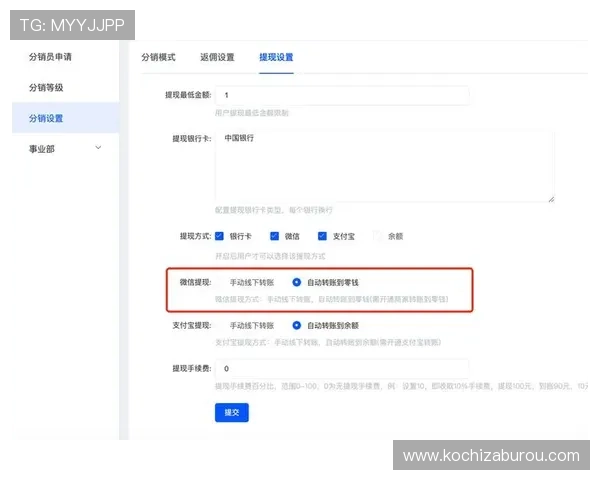Select 分销设置 in the sidebar
Viewport: 600px width, 480px height.
tap(65, 118)
